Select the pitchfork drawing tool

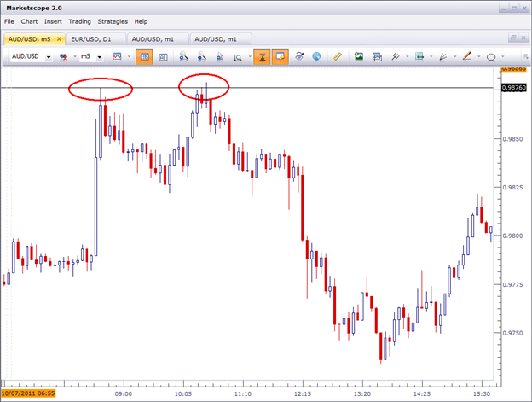point(396,56)
